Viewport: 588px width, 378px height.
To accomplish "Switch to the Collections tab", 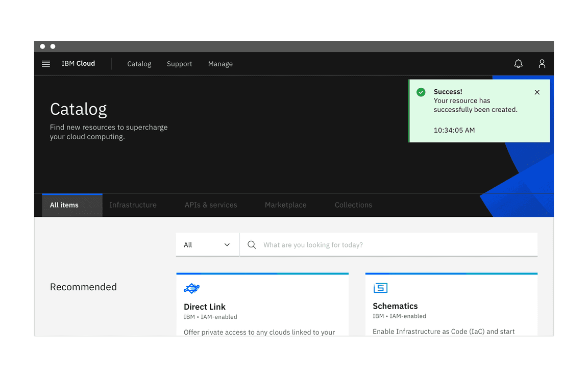I will [x=353, y=205].
